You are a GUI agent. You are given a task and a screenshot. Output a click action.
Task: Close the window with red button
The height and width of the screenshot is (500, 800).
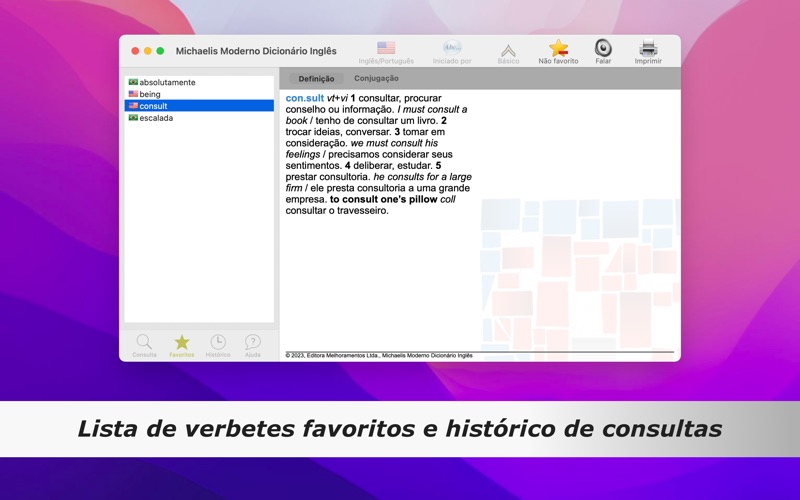(x=135, y=51)
